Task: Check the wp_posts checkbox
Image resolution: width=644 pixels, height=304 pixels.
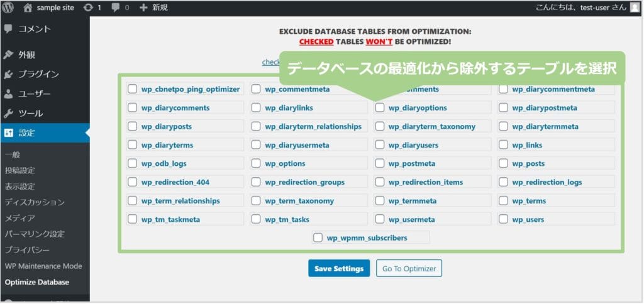Action: coord(503,163)
